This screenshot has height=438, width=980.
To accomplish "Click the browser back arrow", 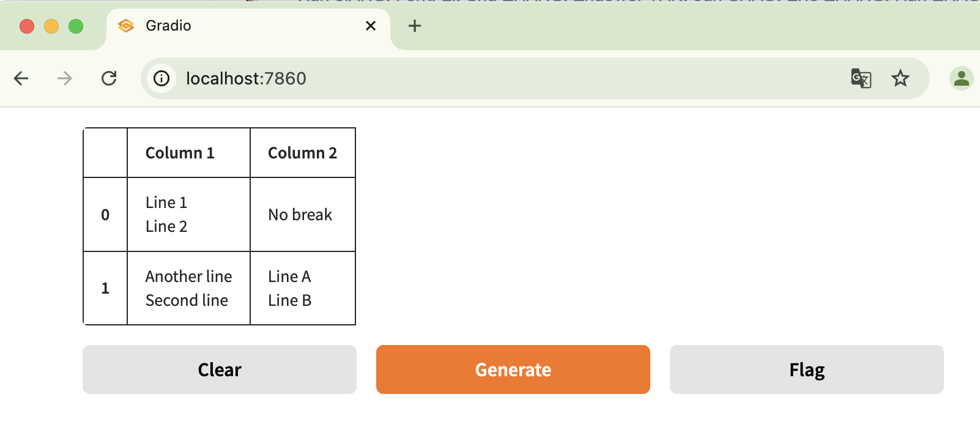I will point(21,78).
